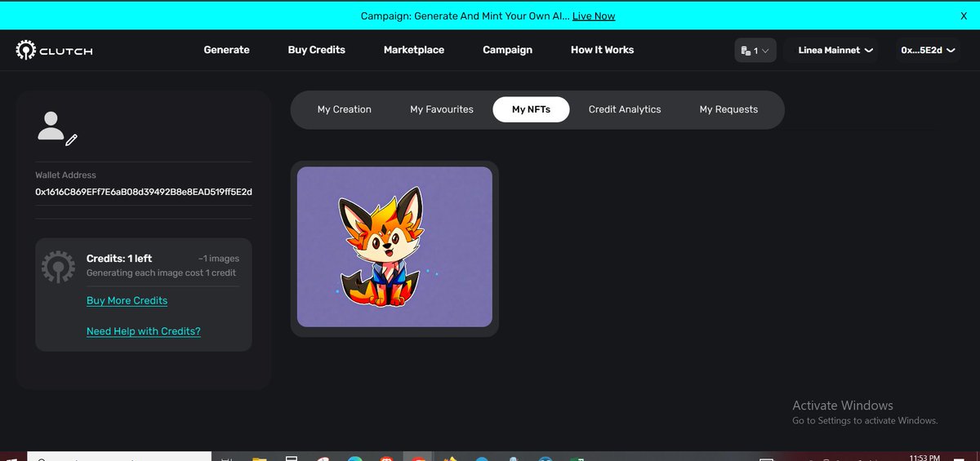Open How It Works page
The height and width of the screenshot is (461, 980).
pos(602,50)
